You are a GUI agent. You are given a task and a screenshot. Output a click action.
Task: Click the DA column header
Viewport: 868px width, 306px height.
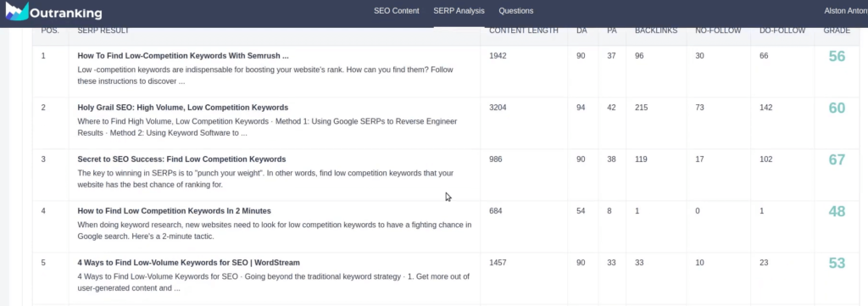pos(581,31)
